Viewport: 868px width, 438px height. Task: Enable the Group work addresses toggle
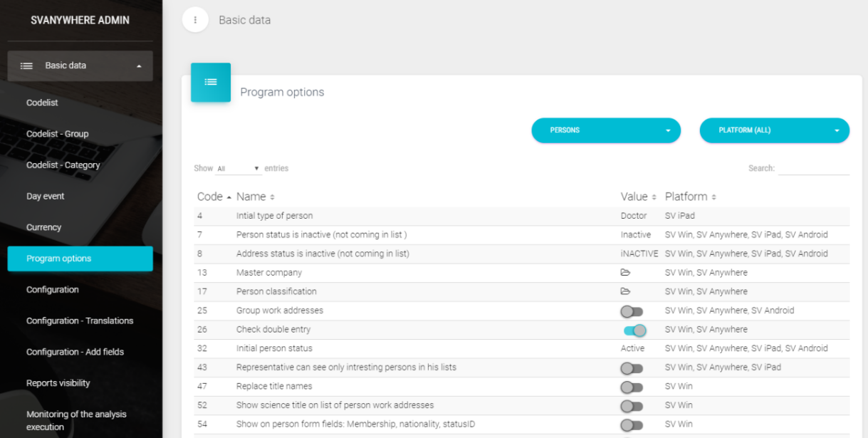pos(632,311)
